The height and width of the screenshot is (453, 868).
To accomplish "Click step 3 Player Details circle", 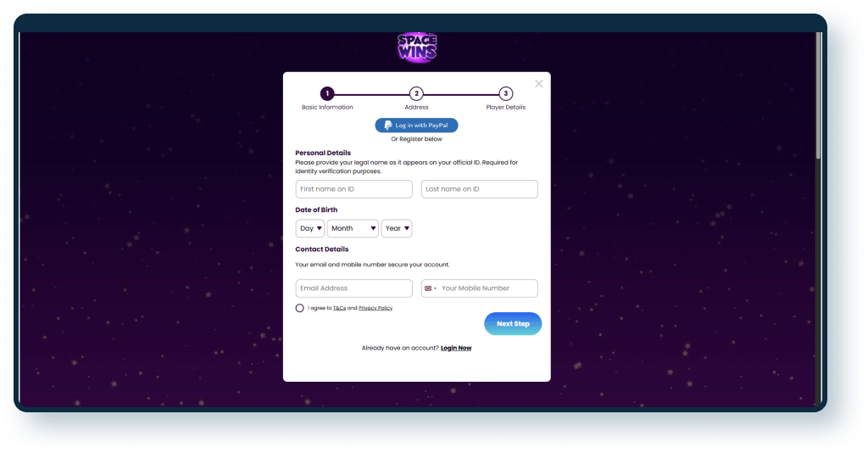I will pos(505,94).
